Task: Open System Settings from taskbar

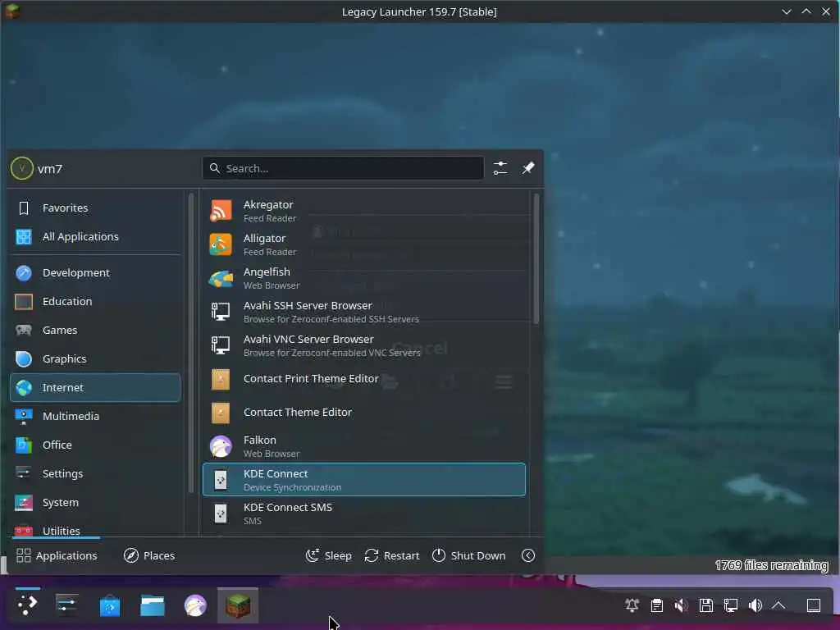Action: [x=67, y=605]
